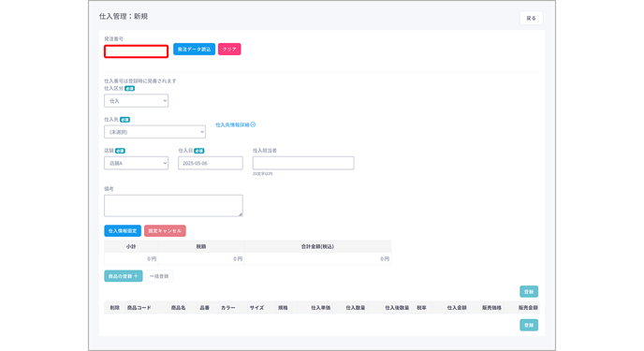The width and height of the screenshot is (644, 351).
Task: Click the 仕入単価 column header
Action: [x=320, y=308]
